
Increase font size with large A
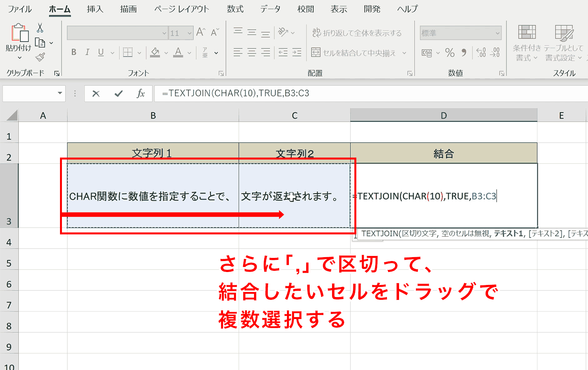point(201,33)
